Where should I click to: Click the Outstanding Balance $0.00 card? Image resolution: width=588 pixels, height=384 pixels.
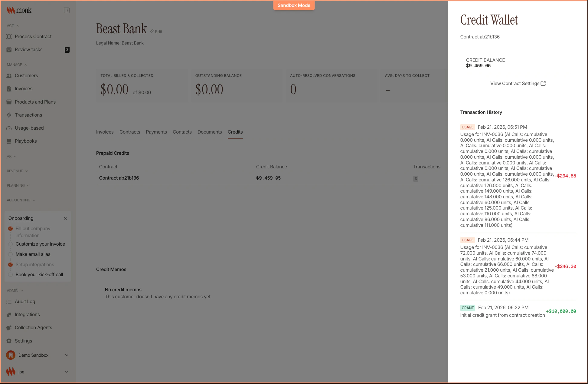pos(236,86)
